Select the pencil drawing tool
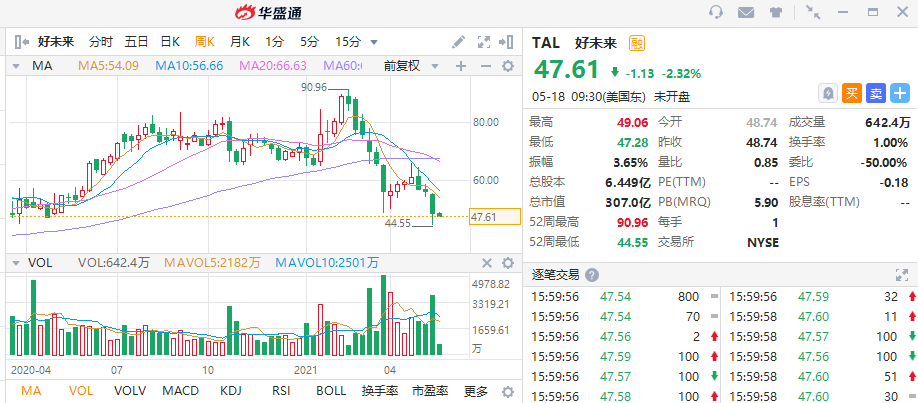The height and width of the screenshot is (403, 918). (458, 42)
